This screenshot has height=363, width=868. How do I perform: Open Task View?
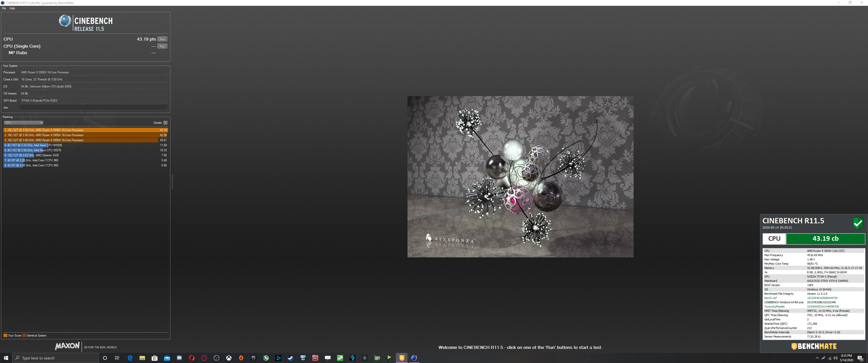tap(117, 358)
